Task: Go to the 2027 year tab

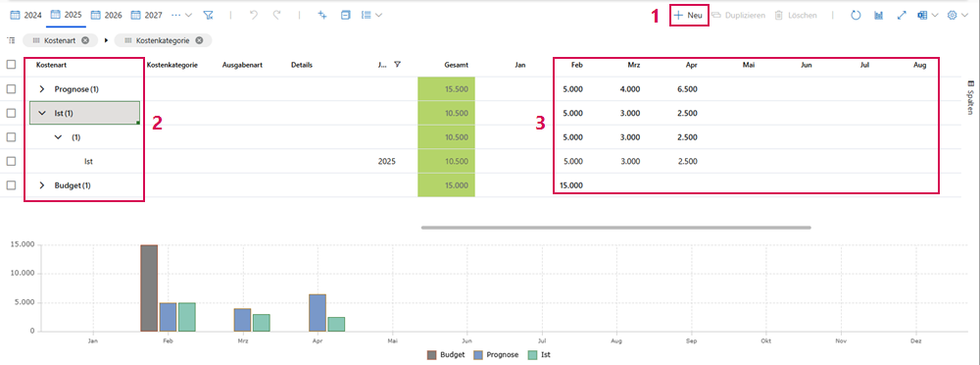Action: 146,15
